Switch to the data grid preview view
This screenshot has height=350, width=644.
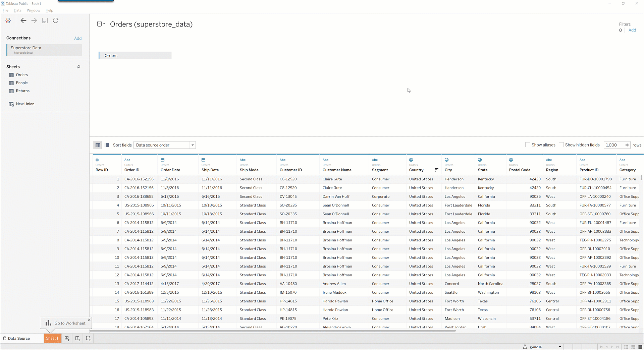click(x=98, y=145)
